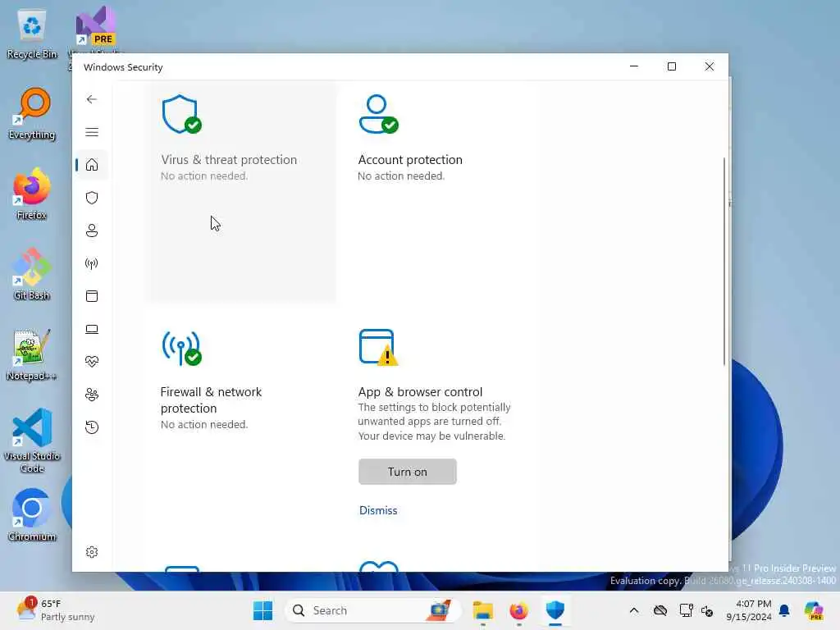
Task: Open the clock showing 4:07 PM
Action: coord(748,610)
